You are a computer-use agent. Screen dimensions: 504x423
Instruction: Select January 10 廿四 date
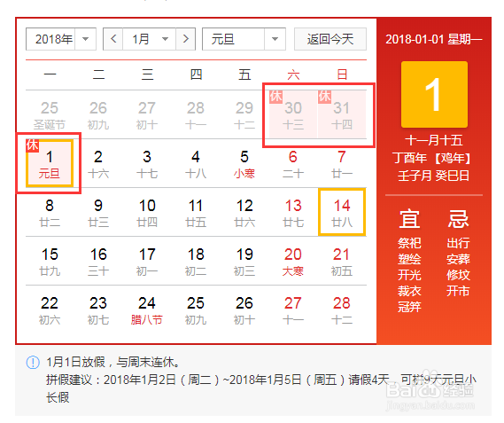pos(147,212)
